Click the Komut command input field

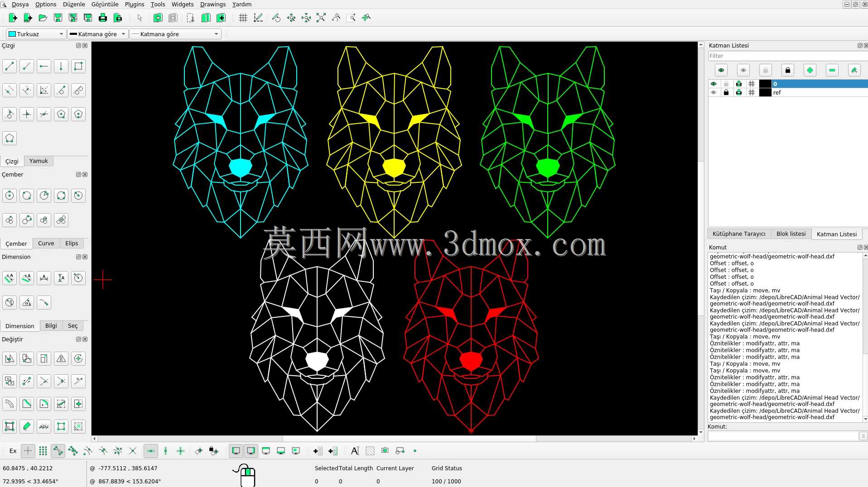pos(784,436)
